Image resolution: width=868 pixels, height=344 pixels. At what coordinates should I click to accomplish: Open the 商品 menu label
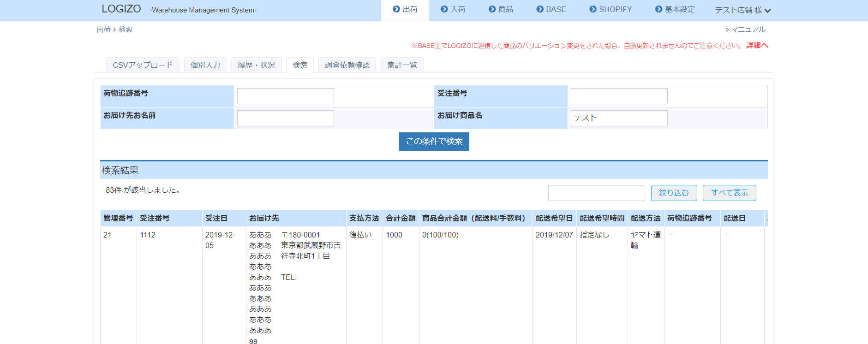(x=506, y=9)
